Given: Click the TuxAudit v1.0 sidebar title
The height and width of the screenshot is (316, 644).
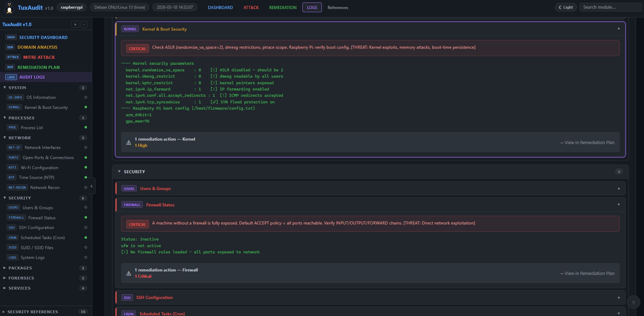Looking at the screenshot, I should (17, 24).
